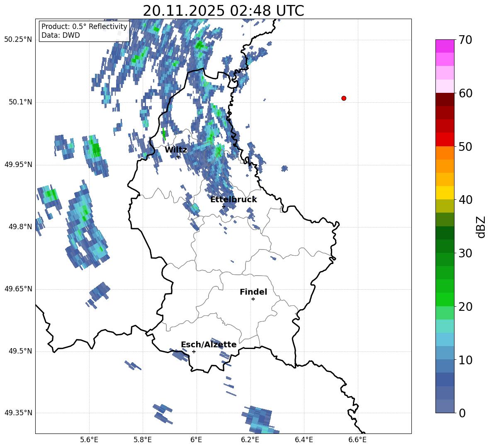
Task: Click the 6.4°E longitude label
Action: pos(304,440)
